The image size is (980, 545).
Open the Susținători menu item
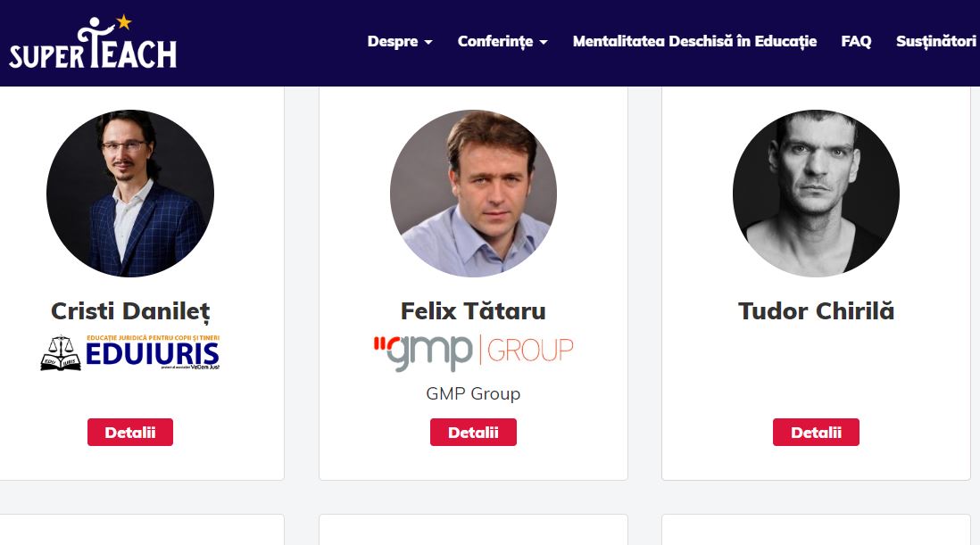click(935, 41)
